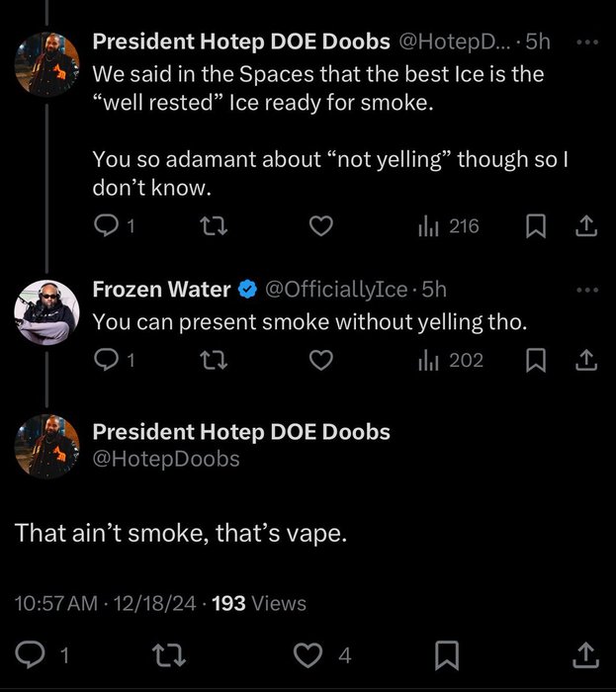Repost Frozen Water's tweet
Image resolution: width=616 pixels, height=692 pixels.
pyautogui.click(x=211, y=361)
